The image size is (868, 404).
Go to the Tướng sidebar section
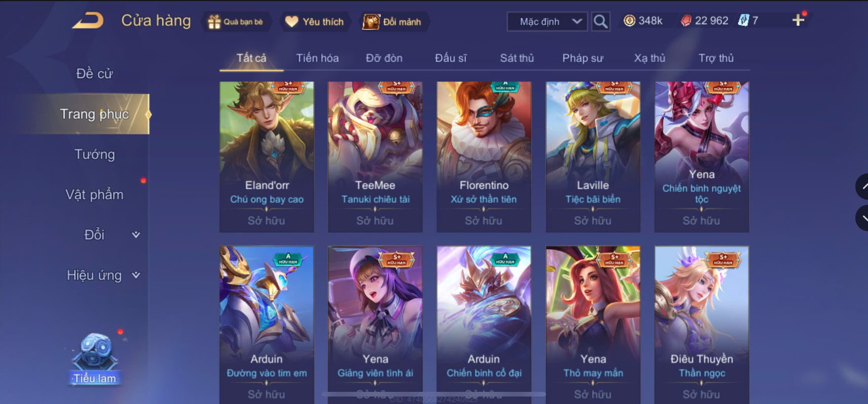(x=95, y=154)
